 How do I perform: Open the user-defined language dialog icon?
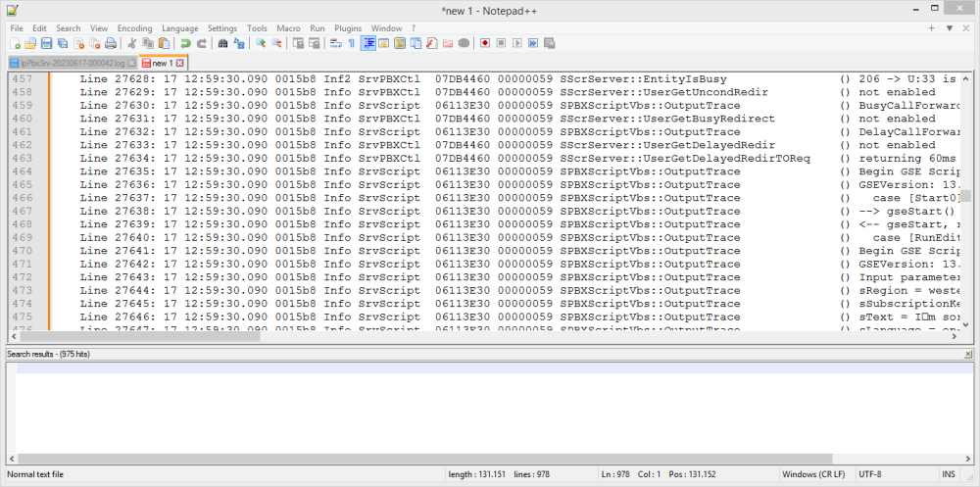pyautogui.click(x=384, y=43)
